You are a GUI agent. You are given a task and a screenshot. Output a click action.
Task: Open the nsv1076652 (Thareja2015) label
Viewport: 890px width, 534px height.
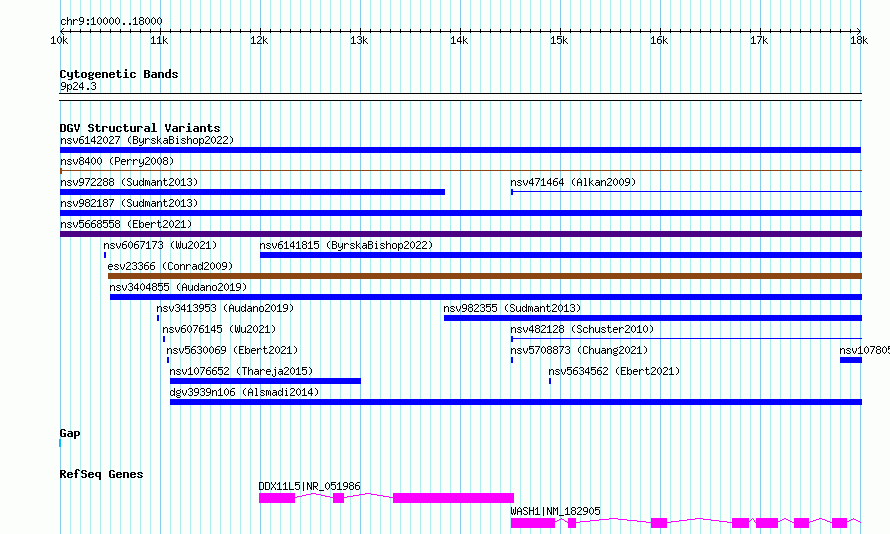click(x=241, y=371)
